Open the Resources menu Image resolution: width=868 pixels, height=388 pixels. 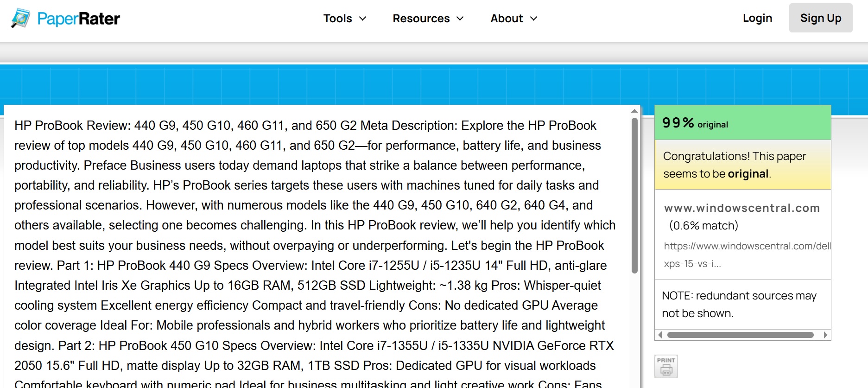(x=428, y=19)
